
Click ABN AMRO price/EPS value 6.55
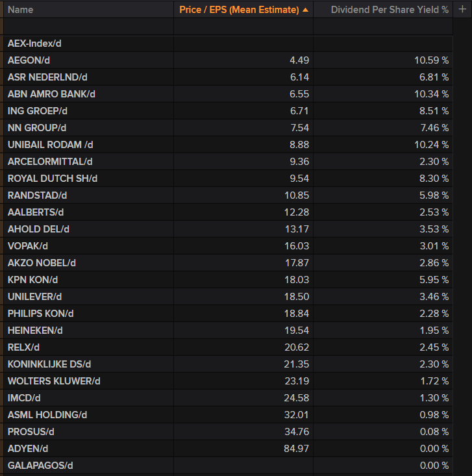click(x=299, y=94)
